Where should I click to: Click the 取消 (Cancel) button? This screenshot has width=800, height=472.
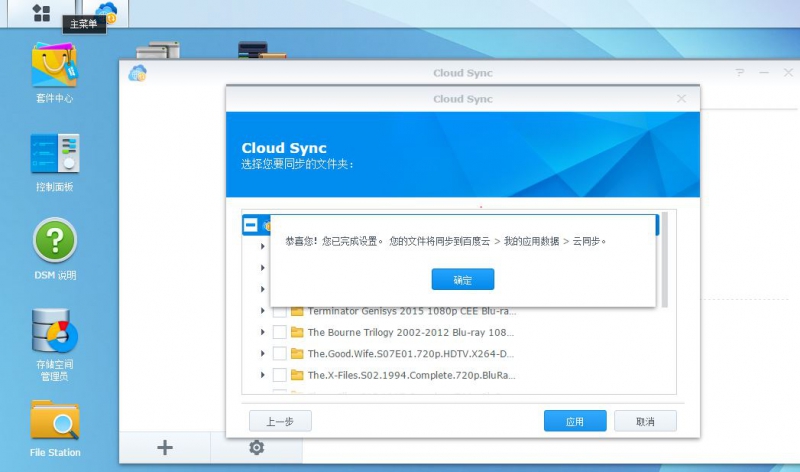[x=645, y=421]
